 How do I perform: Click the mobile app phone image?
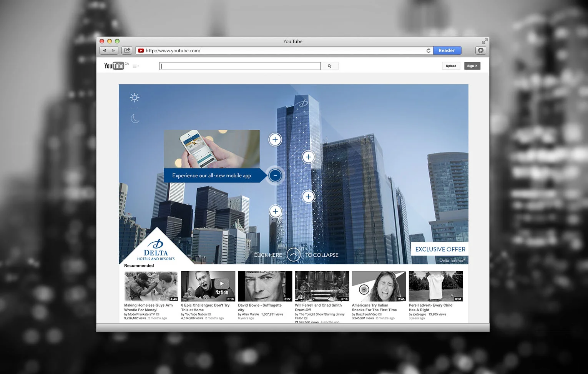coord(212,149)
